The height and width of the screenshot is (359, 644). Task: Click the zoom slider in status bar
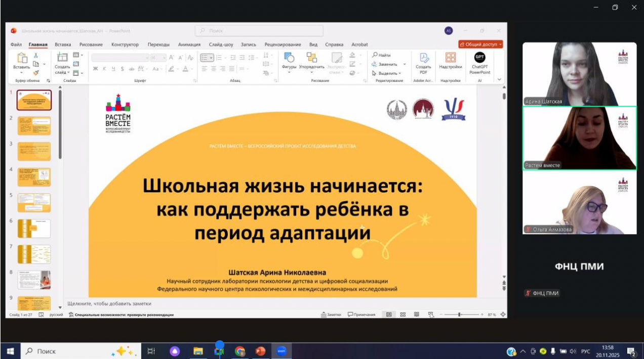click(459, 315)
